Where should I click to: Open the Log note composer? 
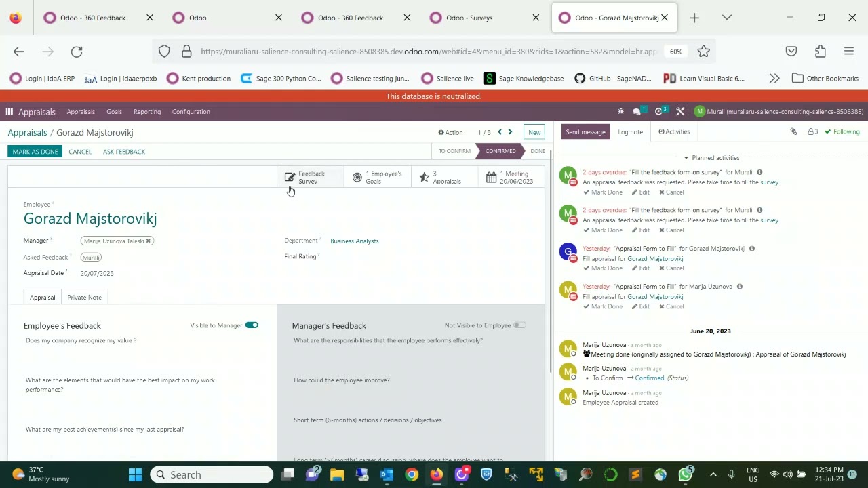click(630, 132)
